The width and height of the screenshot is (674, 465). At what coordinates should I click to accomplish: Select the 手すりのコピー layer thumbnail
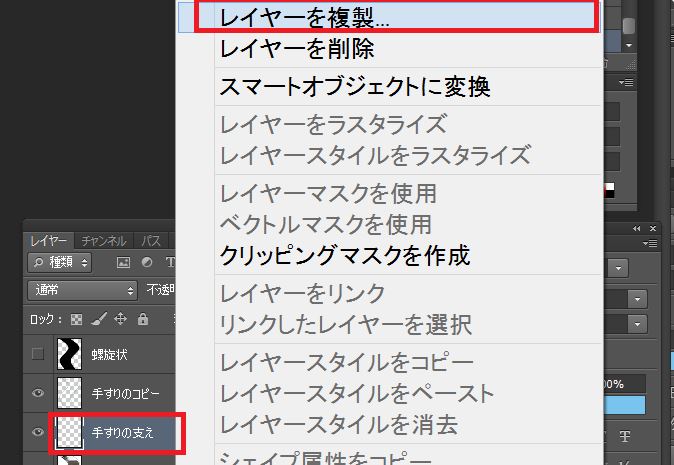tap(69, 393)
